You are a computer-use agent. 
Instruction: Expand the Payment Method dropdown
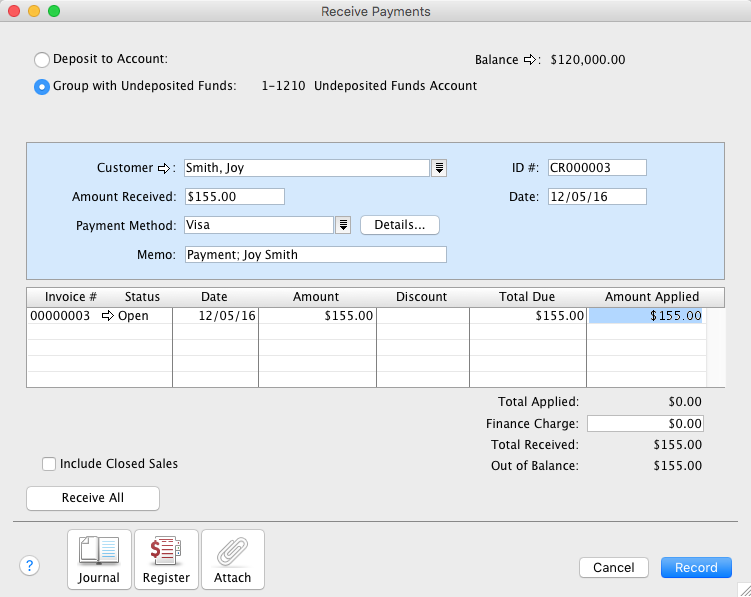343,225
